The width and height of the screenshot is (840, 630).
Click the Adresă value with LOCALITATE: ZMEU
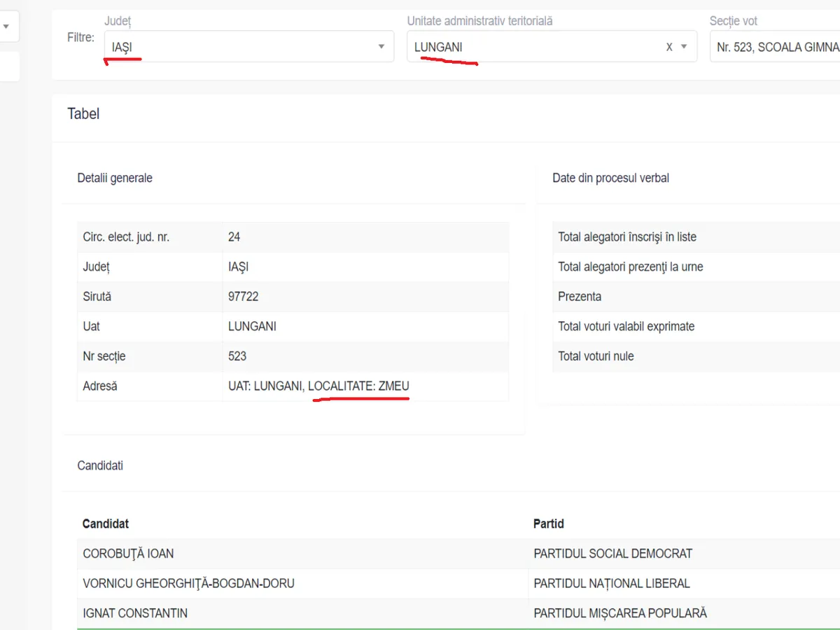tap(318, 386)
